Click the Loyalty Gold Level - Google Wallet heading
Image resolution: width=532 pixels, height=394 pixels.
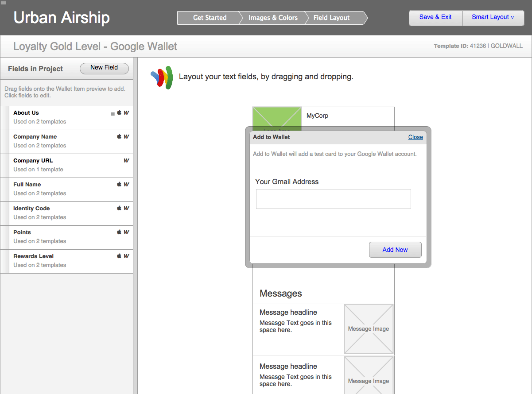[95, 46]
